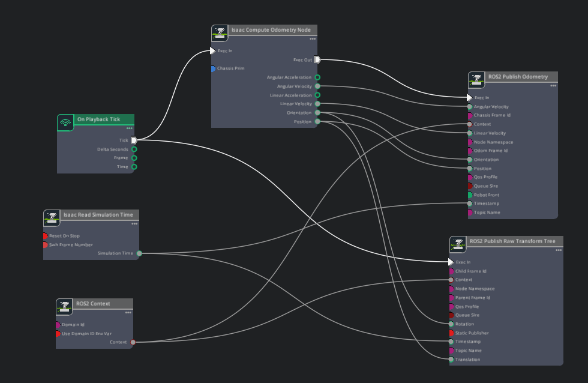Image resolution: width=588 pixels, height=383 pixels.
Task: Click the ROS2 Publish Odometry node icon
Action: click(x=476, y=80)
